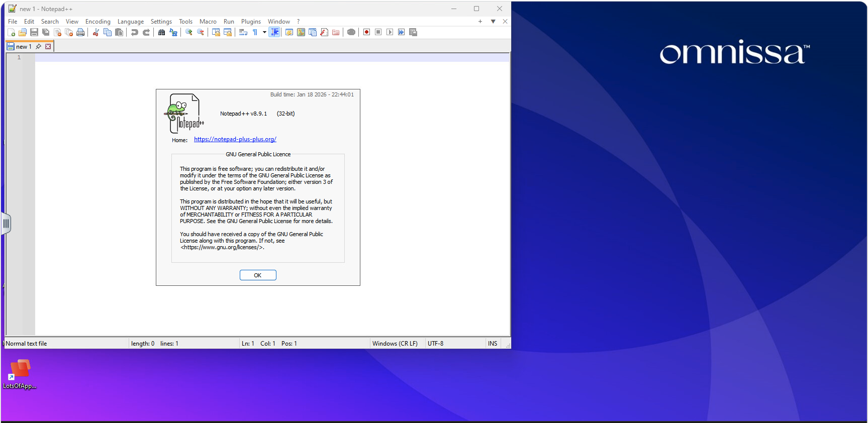Show the Document List panel

tap(312, 32)
